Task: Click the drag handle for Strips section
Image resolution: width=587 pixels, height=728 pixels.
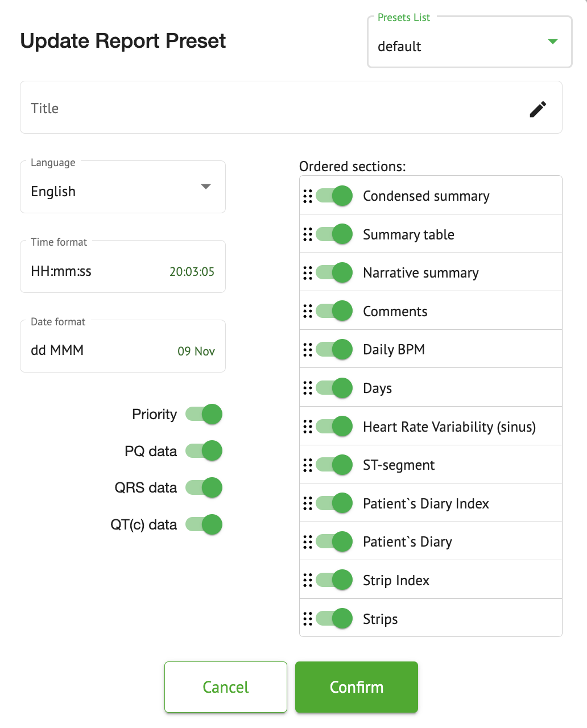Action: pyautogui.click(x=308, y=619)
